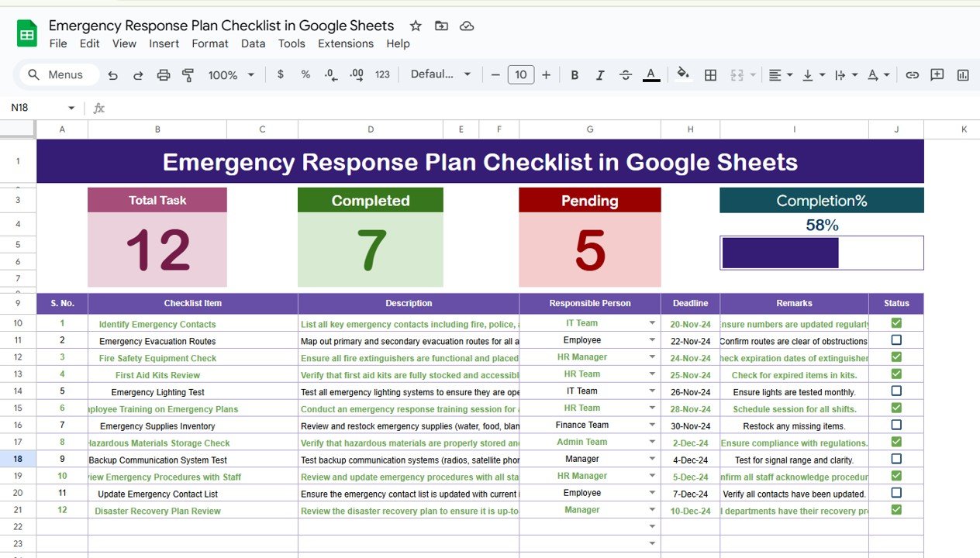Image resolution: width=980 pixels, height=558 pixels.
Task: Merge cells button
Action: coord(737,74)
